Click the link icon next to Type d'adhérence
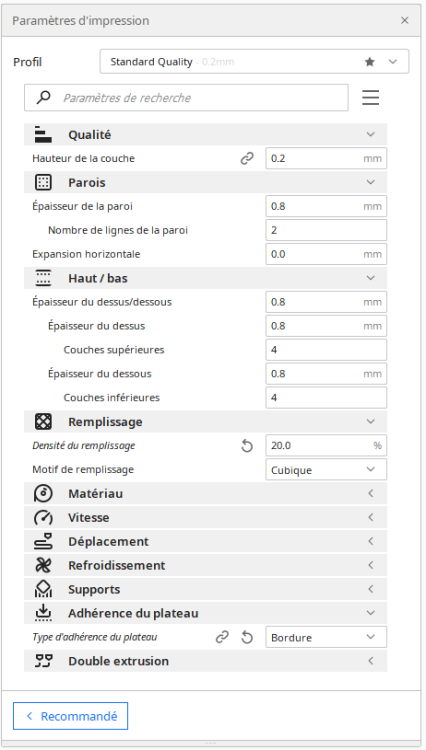Screen dimensions: 426x750 click(x=222, y=637)
